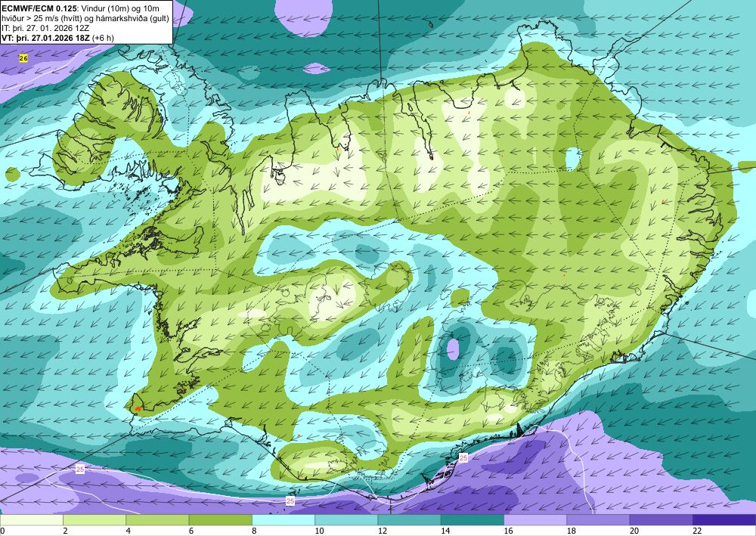Image resolution: width=756 pixels, height=536 pixels.
Task: Click the "25" contour label near the southeast coast
Action: (463, 457)
